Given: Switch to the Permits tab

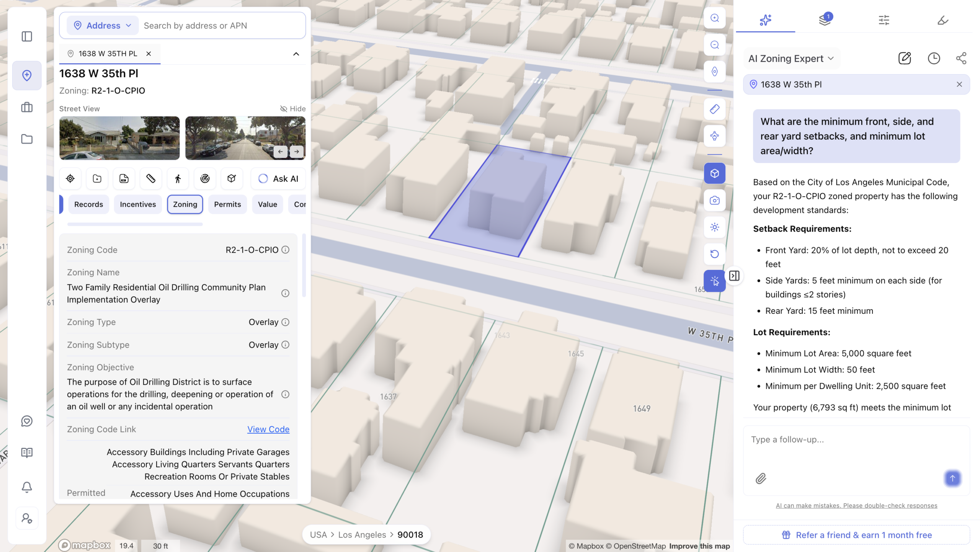Looking at the screenshot, I should tap(227, 204).
